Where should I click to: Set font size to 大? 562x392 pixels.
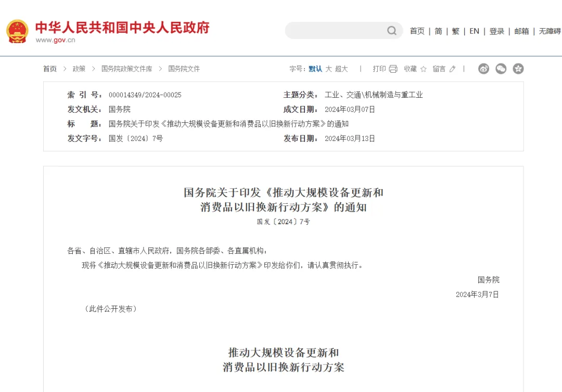click(x=328, y=69)
